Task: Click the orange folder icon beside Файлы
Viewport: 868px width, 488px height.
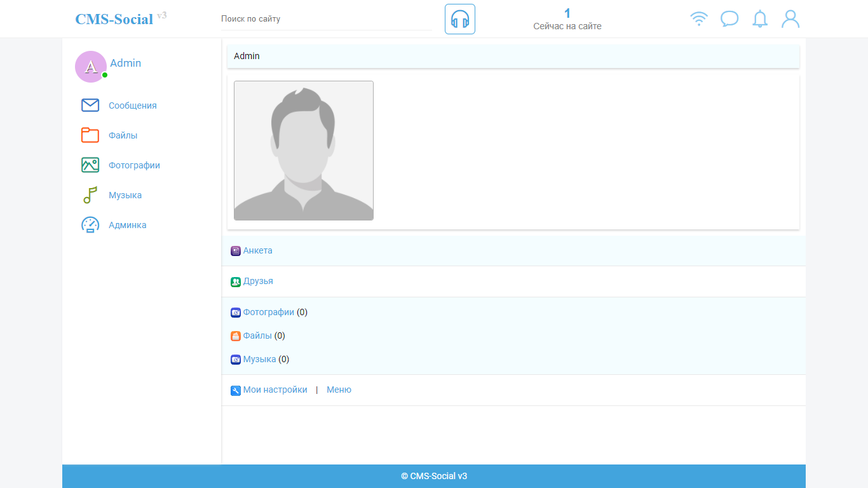Action: 90,135
